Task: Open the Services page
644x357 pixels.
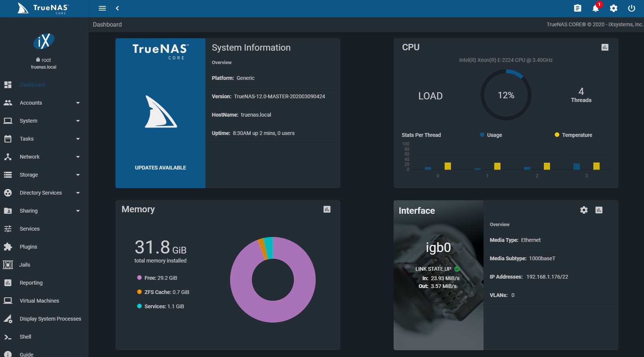Action: pyautogui.click(x=30, y=229)
